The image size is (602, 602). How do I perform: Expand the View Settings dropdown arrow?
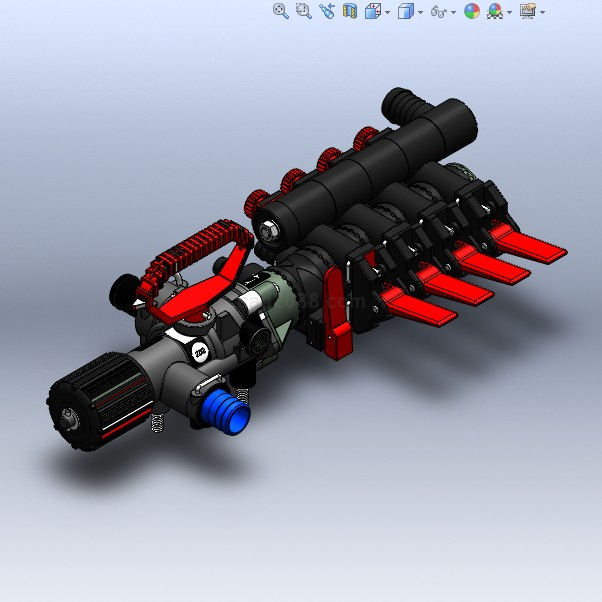(542, 12)
